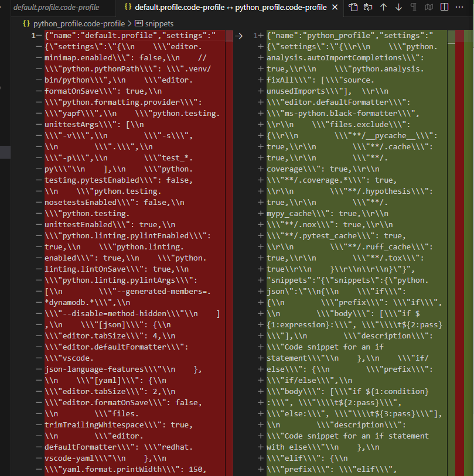474x476 pixels.
Task: Click the ".coverage.*" true line
Action: tap(332, 180)
